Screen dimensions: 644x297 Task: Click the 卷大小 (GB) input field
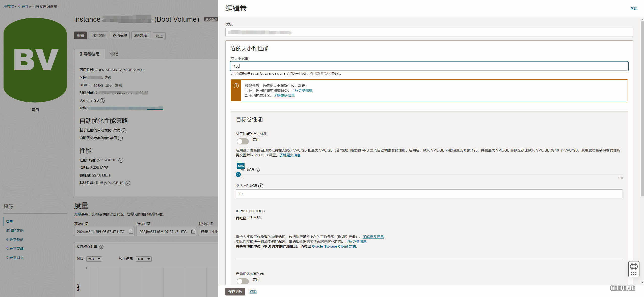[429, 66]
